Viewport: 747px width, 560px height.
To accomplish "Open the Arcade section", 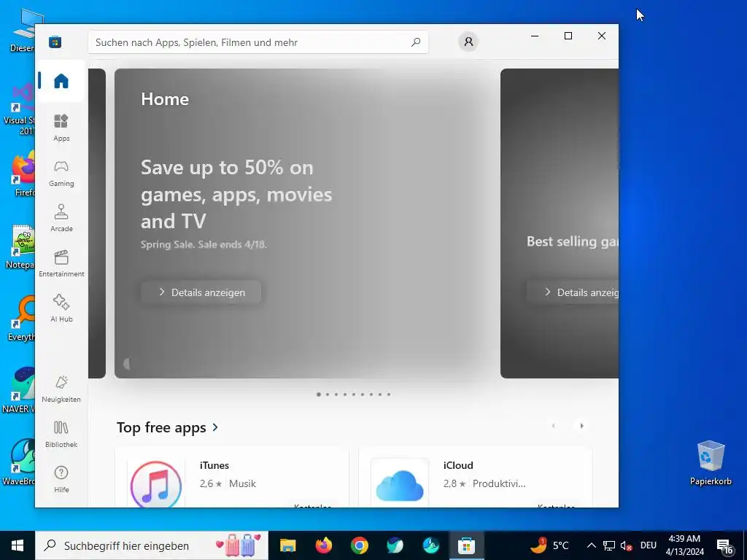I will point(61,218).
